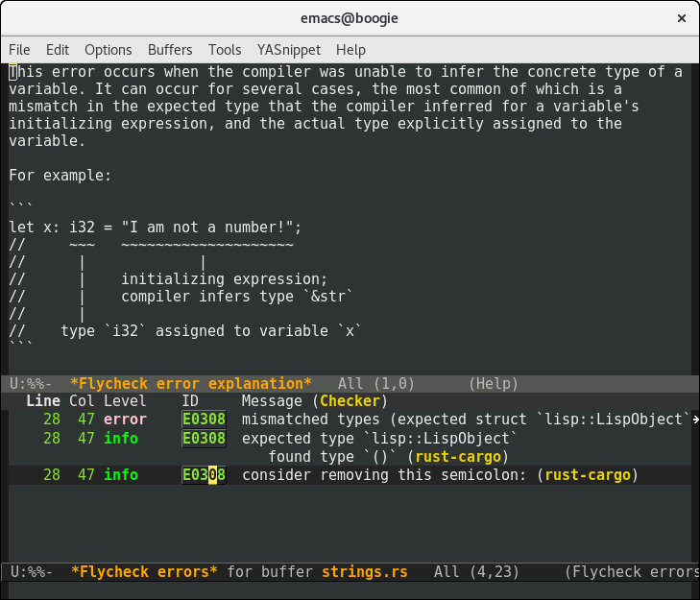Click the *Flycheck errors* mode line buffer name
The width and height of the screenshot is (700, 600).
145,572
